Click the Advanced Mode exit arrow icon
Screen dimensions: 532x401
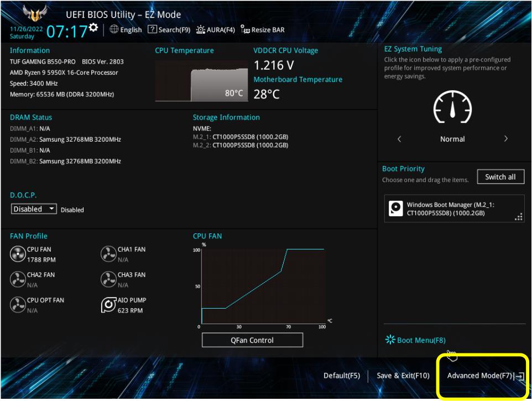pyautogui.click(x=519, y=376)
